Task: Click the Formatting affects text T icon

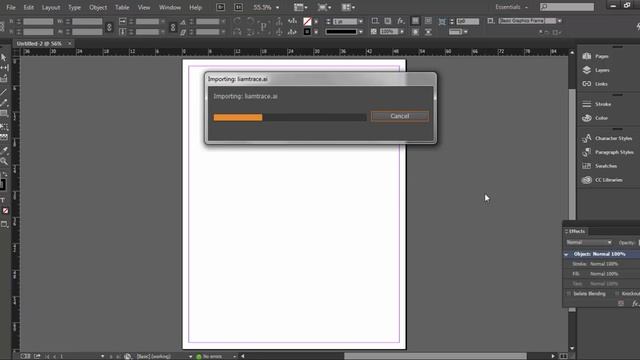Action: 2,200
